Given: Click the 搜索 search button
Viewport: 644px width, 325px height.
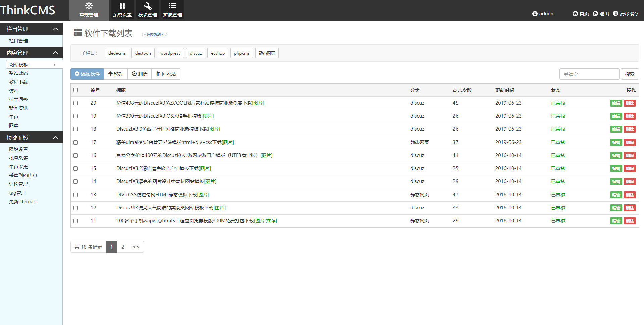Looking at the screenshot, I should 630,74.
